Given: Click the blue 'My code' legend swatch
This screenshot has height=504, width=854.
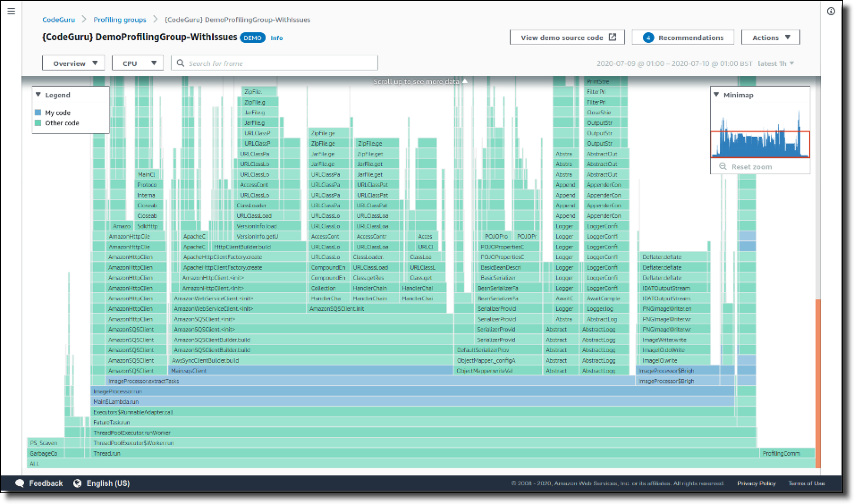Looking at the screenshot, I should coord(38,113).
